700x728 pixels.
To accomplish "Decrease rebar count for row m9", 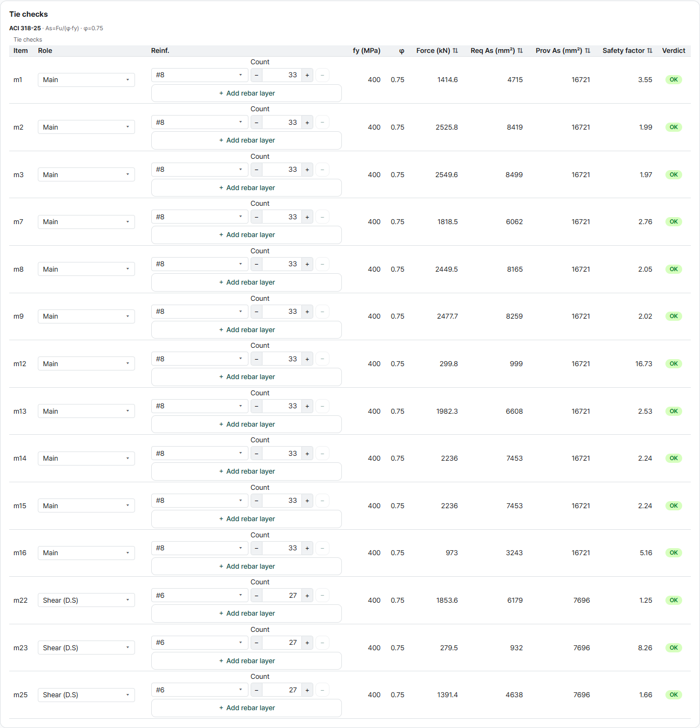I will [x=257, y=312].
